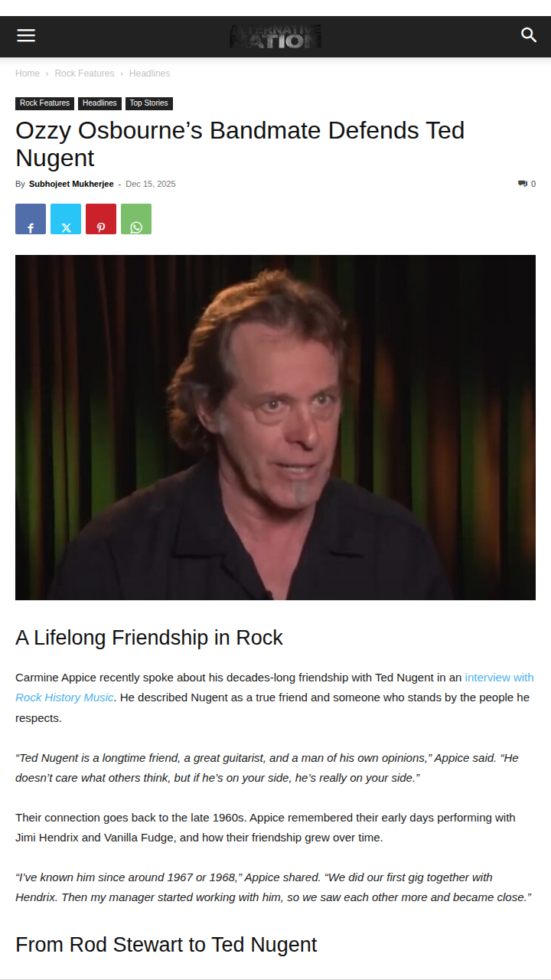Open Rock Features breadcrumb link

[x=84, y=73]
